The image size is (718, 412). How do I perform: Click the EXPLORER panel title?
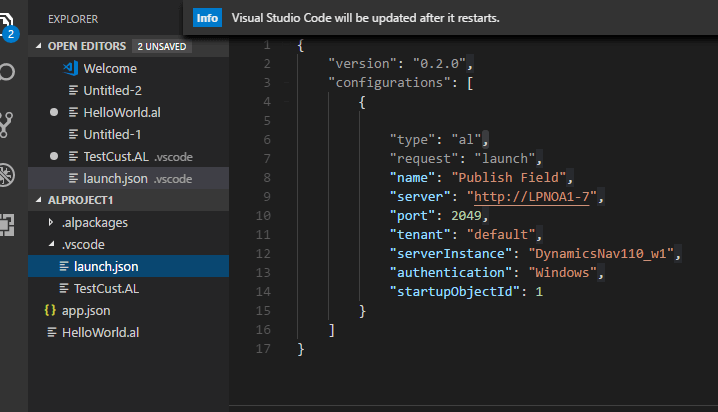73,19
